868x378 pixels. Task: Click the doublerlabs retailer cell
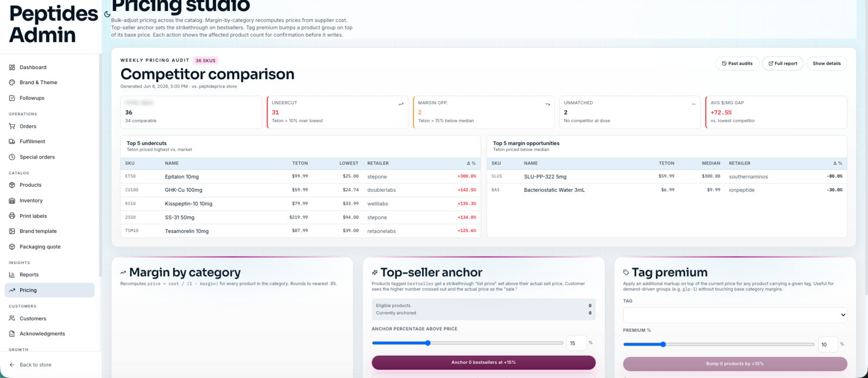pyautogui.click(x=381, y=190)
